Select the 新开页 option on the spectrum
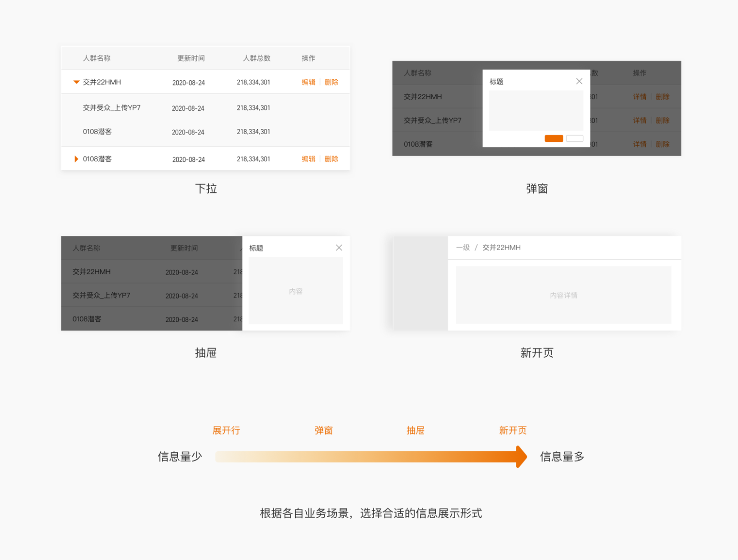Viewport: 738px width, 560px height. 512,430
